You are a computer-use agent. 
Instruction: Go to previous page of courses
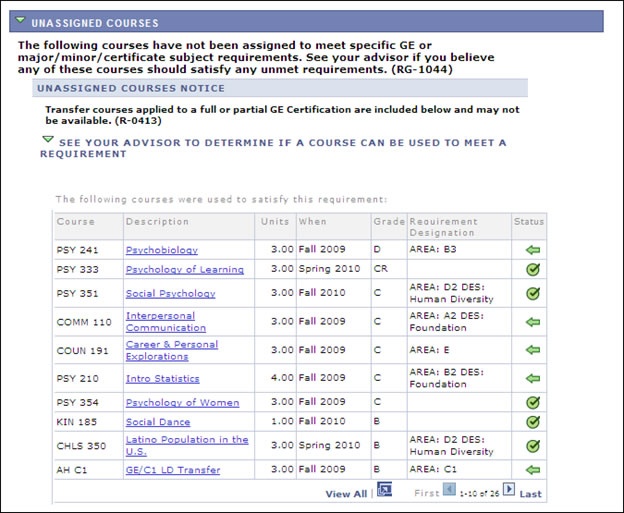point(449,490)
